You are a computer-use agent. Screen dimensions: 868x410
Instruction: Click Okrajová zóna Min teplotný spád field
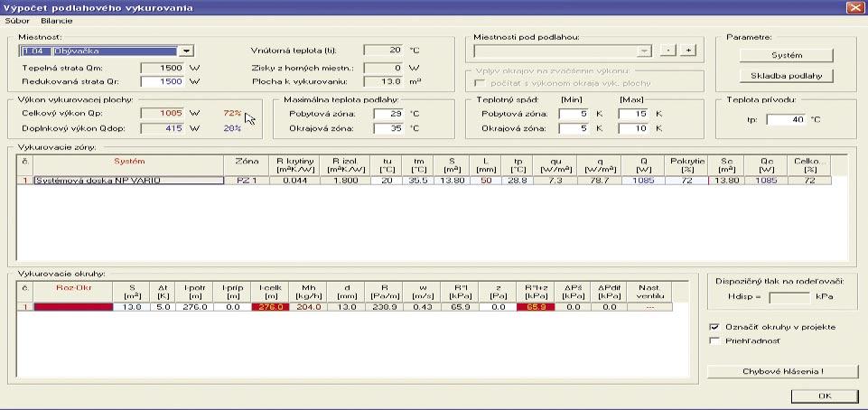tap(574, 128)
